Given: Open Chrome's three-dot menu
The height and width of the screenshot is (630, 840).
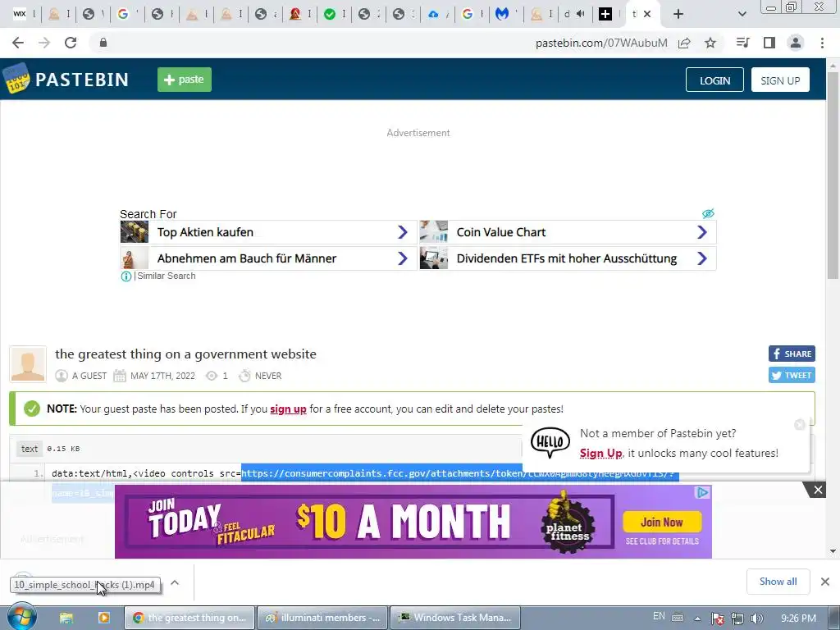Looking at the screenshot, I should 822,43.
